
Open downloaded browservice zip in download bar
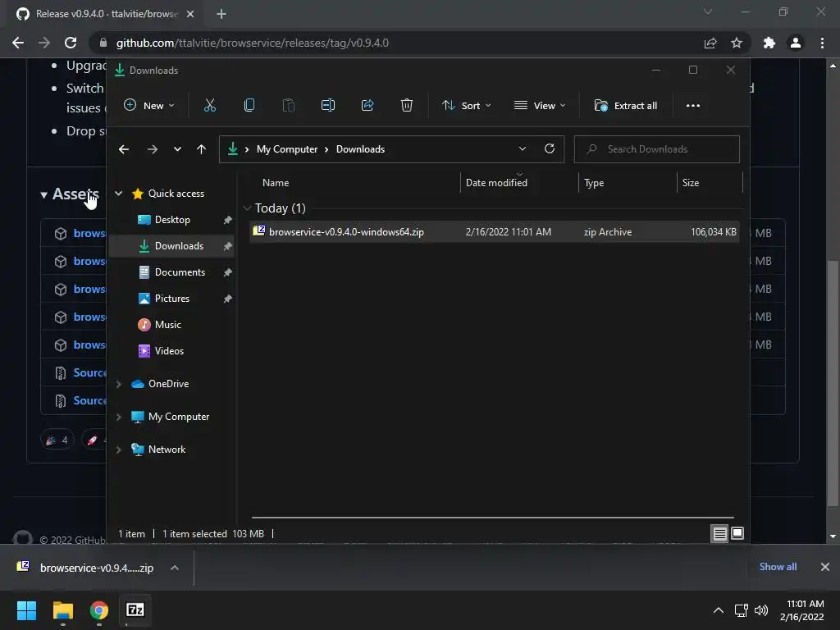(x=85, y=568)
